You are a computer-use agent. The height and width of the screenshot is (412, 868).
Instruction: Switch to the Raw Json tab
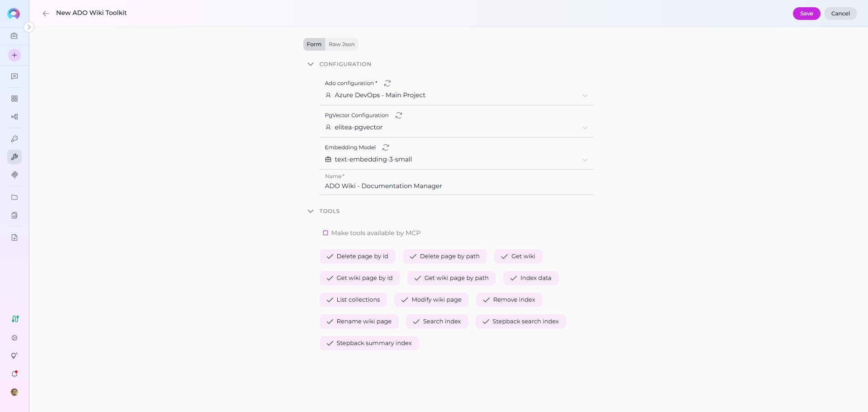click(x=341, y=44)
